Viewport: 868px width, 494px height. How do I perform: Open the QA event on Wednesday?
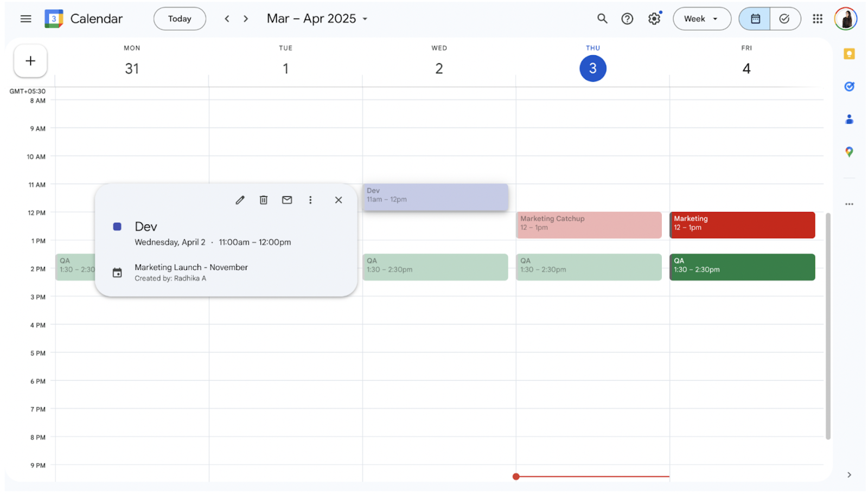[x=435, y=267]
